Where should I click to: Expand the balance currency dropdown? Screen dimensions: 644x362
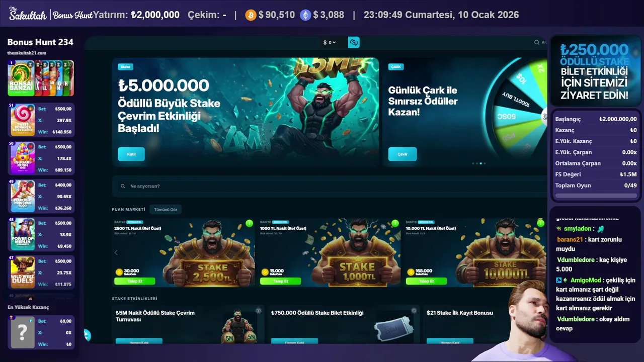coord(330,42)
